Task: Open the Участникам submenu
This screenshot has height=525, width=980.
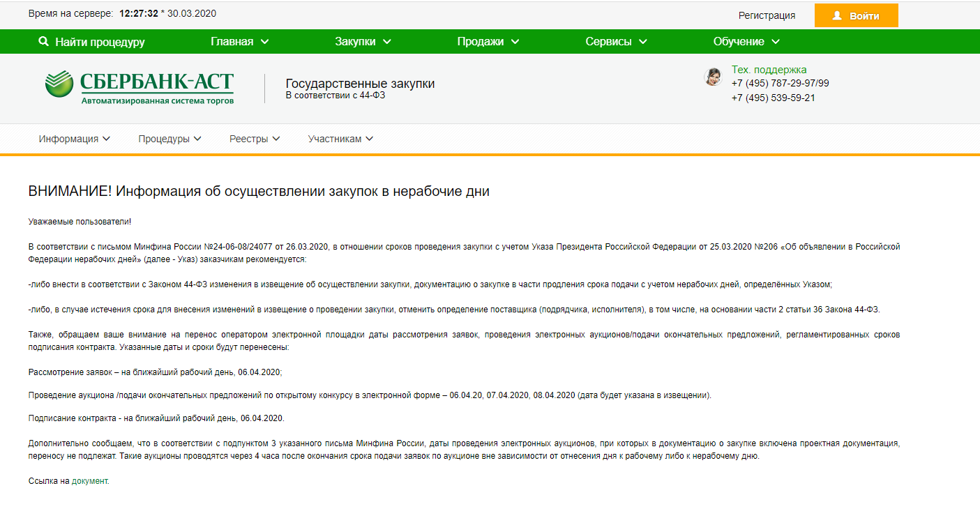Action: (x=335, y=139)
